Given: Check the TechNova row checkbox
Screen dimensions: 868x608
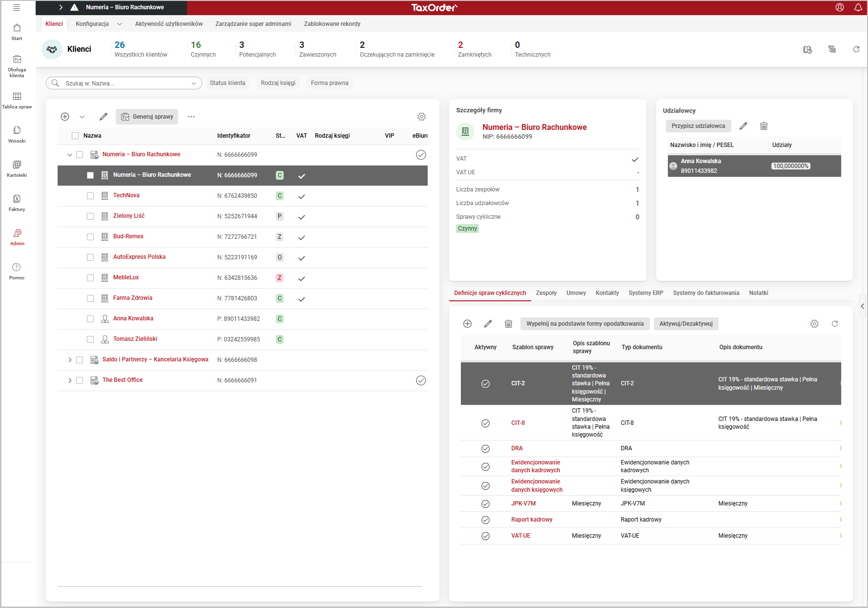Looking at the screenshot, I should click(x=90, y=196).
